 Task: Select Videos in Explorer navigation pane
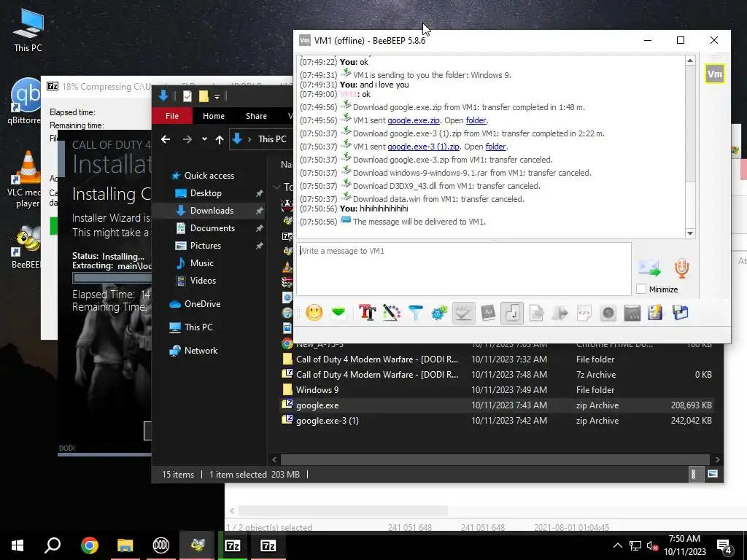pyautogui.click(x=203, y=281)
